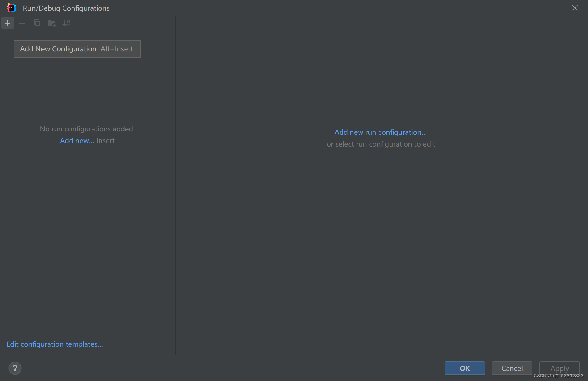Click the Sort Configurations alphabetically icon

click(66, 23)
